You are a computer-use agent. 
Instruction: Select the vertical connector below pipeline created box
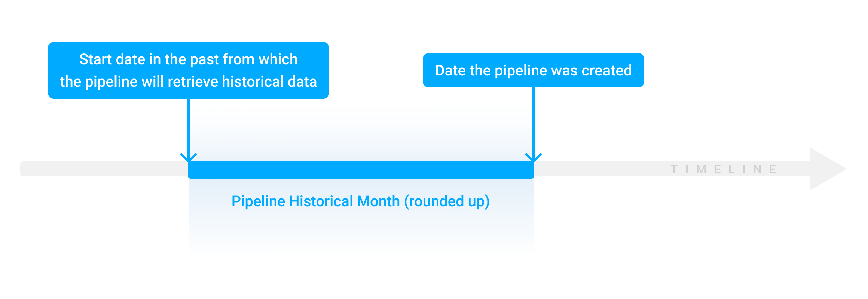(534, 121)
